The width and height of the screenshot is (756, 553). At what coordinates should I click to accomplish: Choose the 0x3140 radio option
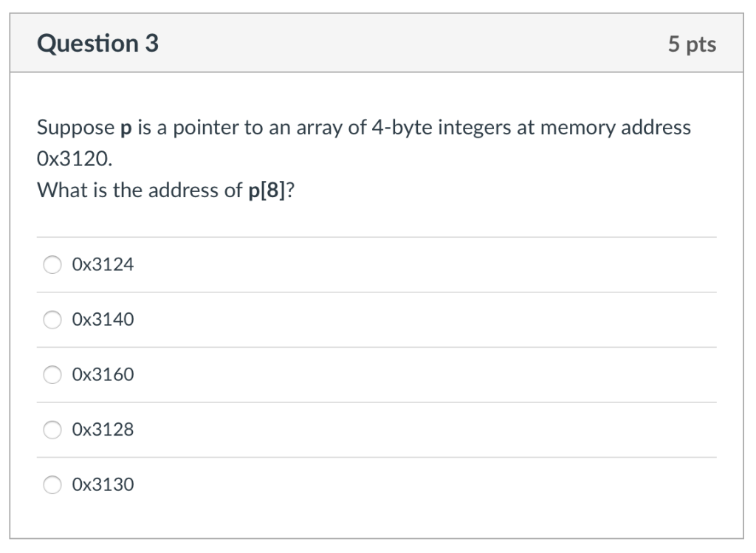coord(52,320)
